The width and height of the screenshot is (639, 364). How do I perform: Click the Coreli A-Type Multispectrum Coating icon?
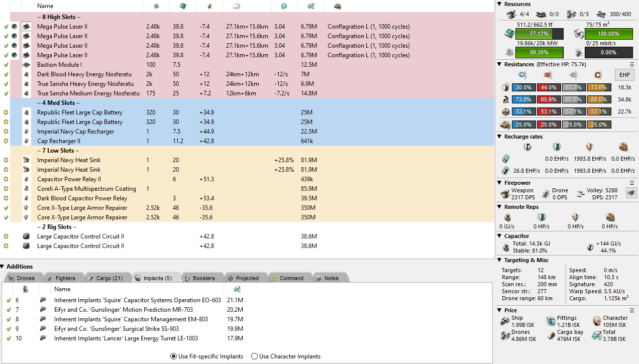pos(26,189)
